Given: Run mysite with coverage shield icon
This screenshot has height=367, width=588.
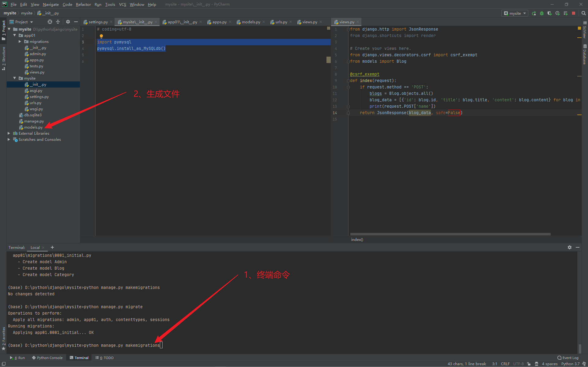Looking at the screenshot, I should click(x=549, y=13).
